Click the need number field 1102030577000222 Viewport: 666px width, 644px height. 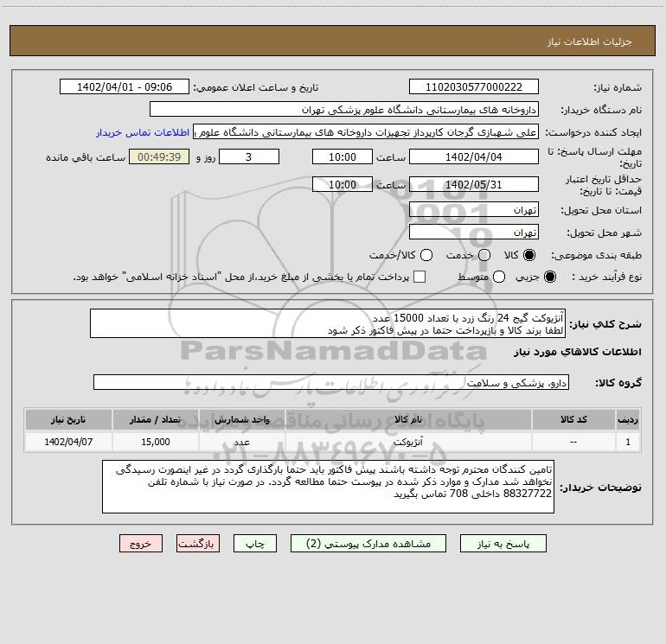pos(474,87)
